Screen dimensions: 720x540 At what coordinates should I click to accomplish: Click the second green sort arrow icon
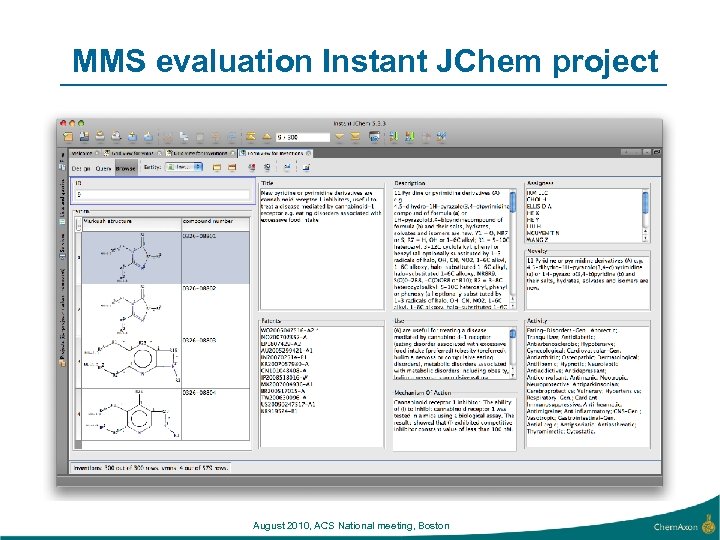[410, 136]
